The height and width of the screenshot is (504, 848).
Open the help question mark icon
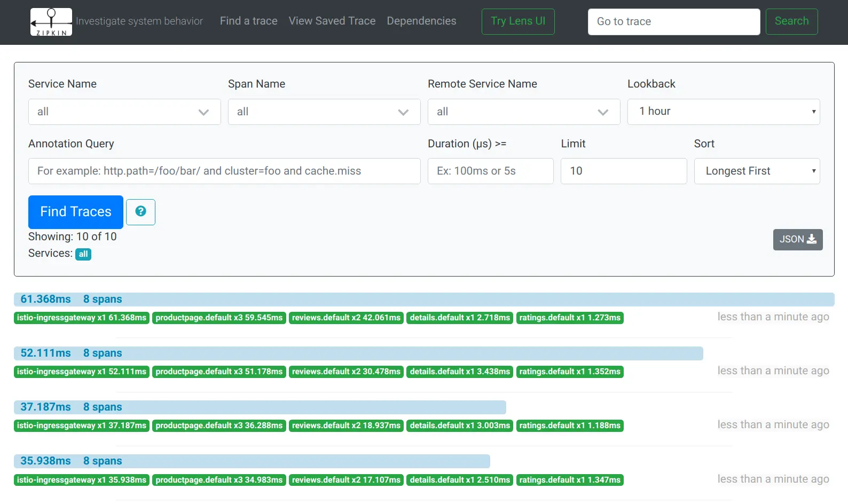click(141, 212)
